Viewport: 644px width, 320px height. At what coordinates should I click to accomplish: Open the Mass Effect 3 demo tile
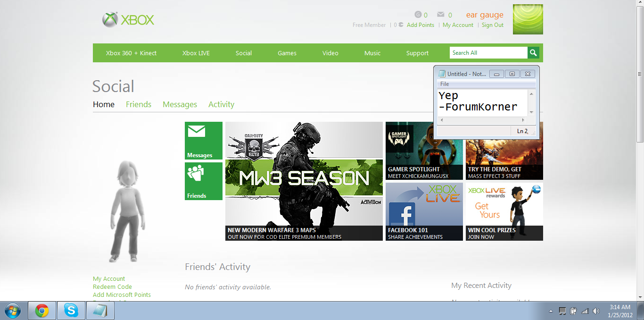[504, 160]
